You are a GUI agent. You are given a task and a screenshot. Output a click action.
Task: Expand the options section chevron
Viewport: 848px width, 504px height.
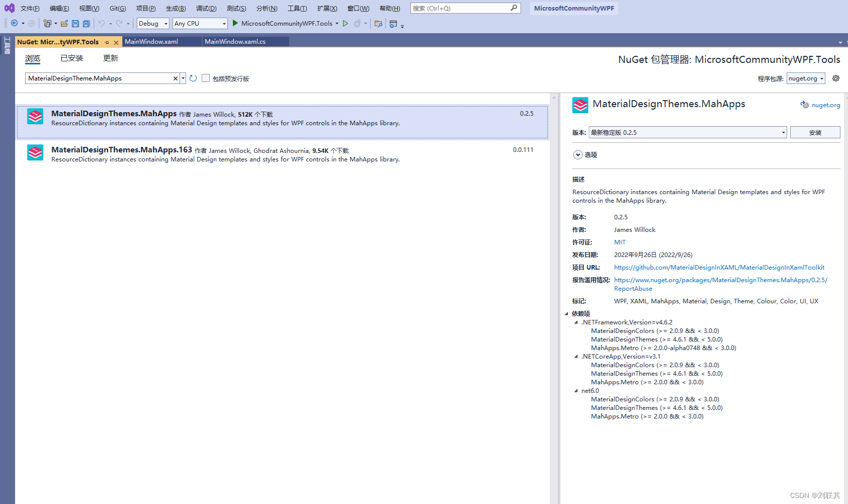pos(578,155)
